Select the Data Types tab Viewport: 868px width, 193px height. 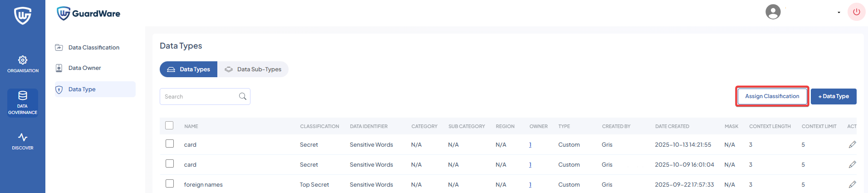(x=188, y=69)
